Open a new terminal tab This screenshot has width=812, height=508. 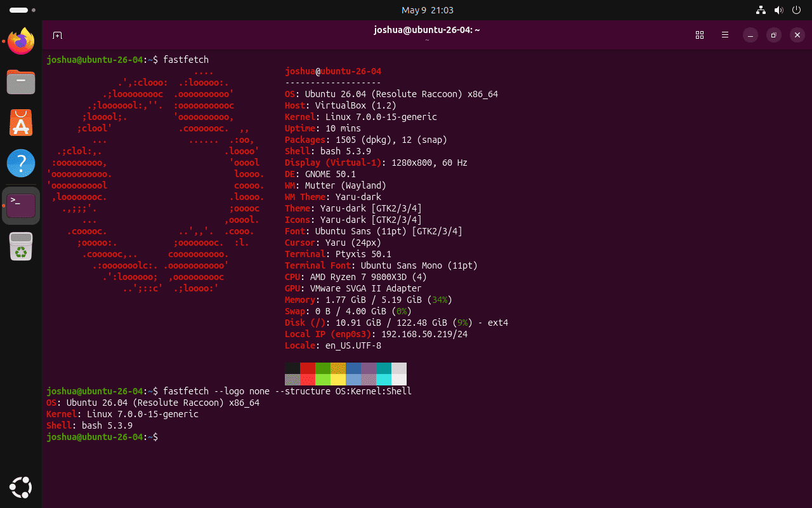point(57,35)
